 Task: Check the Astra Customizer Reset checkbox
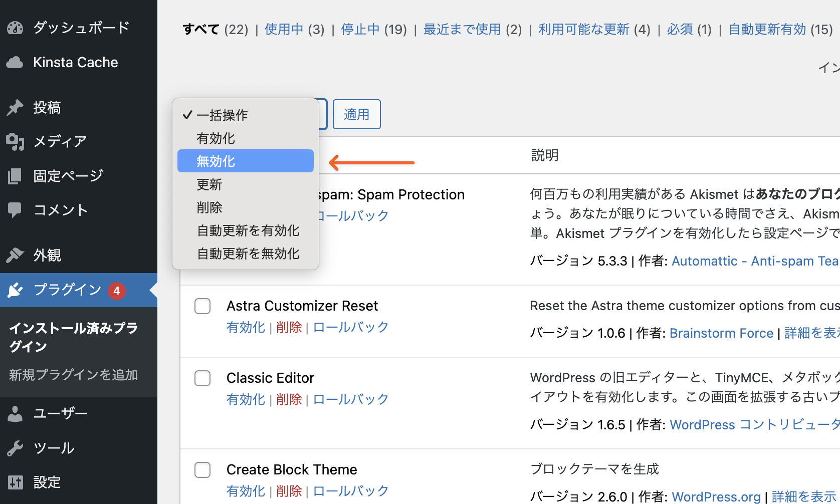pos(202,306)
